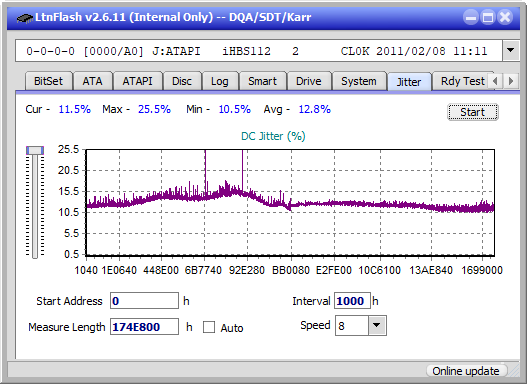Open the Drive tab
The width and height of the screenshot is (527, 384).
[309, 81]
